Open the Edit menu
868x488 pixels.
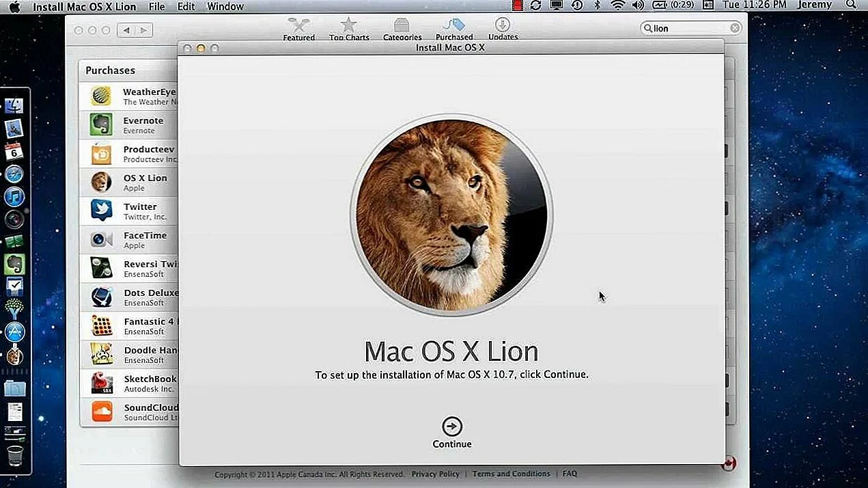coord(186,6)
